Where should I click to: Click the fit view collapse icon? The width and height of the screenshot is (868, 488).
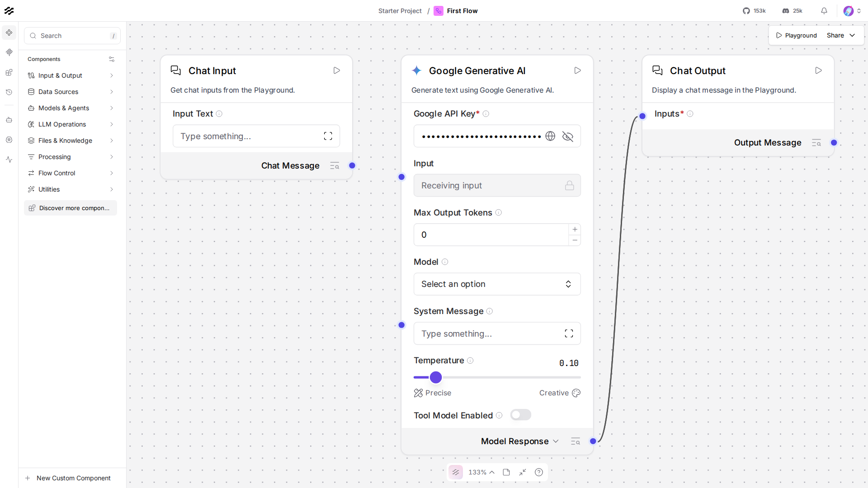pos(523,472)
